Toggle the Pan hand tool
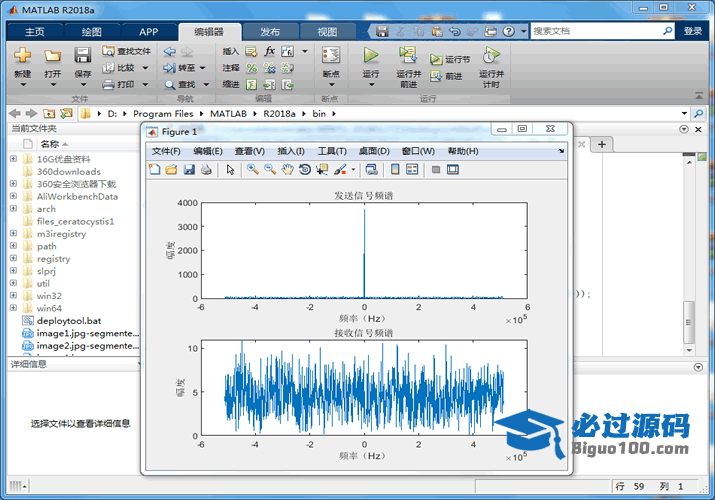 [x=287, y=170]
